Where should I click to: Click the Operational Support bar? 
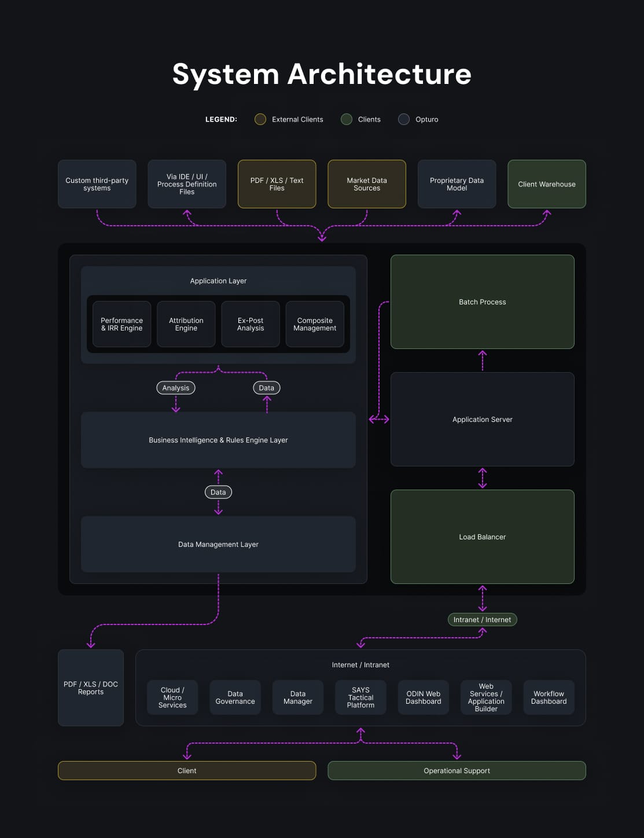click(x=457, y=771)
